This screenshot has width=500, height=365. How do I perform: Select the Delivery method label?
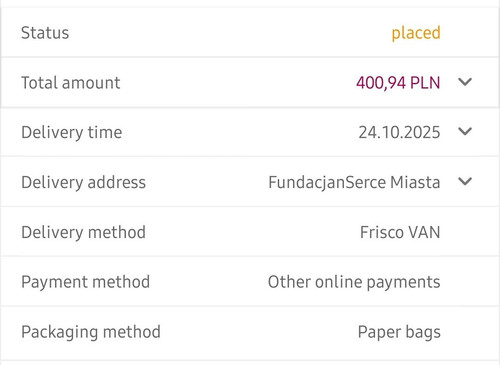point(83,233)
